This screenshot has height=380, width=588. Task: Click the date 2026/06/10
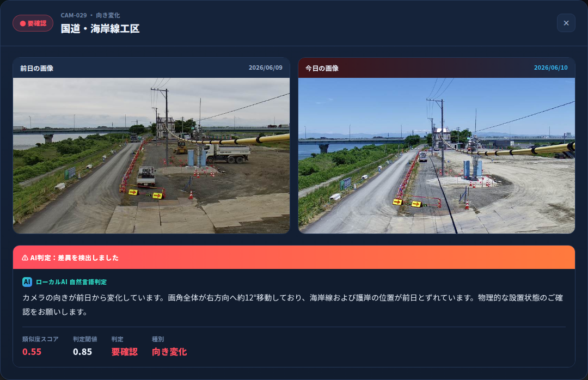tap(550, 68)
